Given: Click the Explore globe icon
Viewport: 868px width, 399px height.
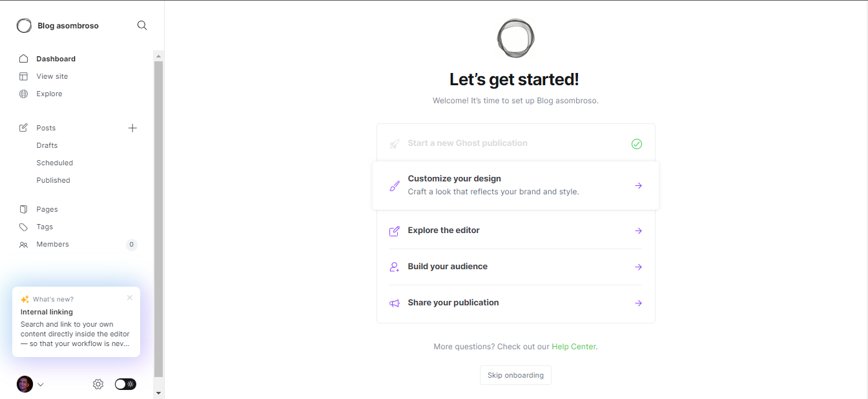Looking at the screenshot, I should click(x=24, y=94).
